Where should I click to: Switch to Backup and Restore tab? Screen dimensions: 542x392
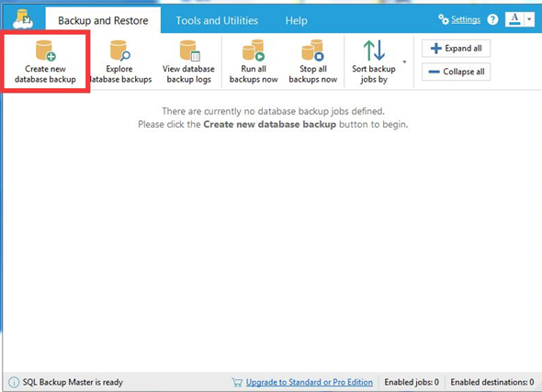coord(103,20)
